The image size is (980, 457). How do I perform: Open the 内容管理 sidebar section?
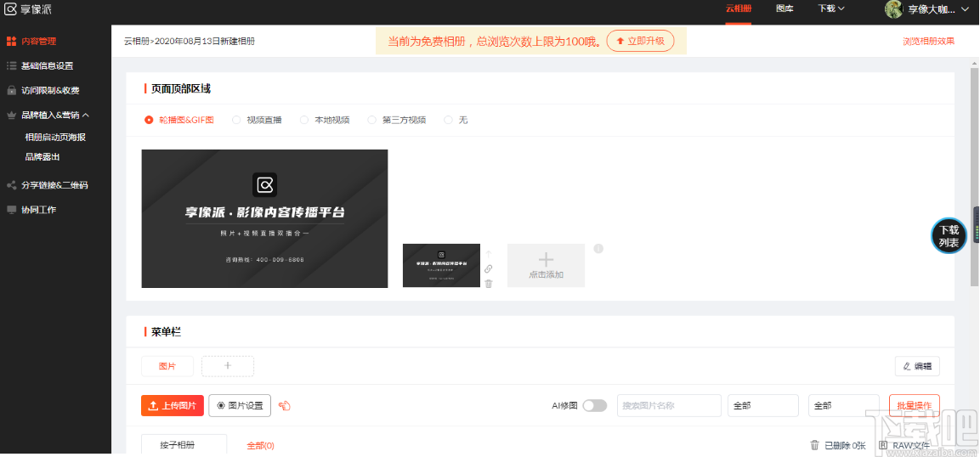[31, 42]
